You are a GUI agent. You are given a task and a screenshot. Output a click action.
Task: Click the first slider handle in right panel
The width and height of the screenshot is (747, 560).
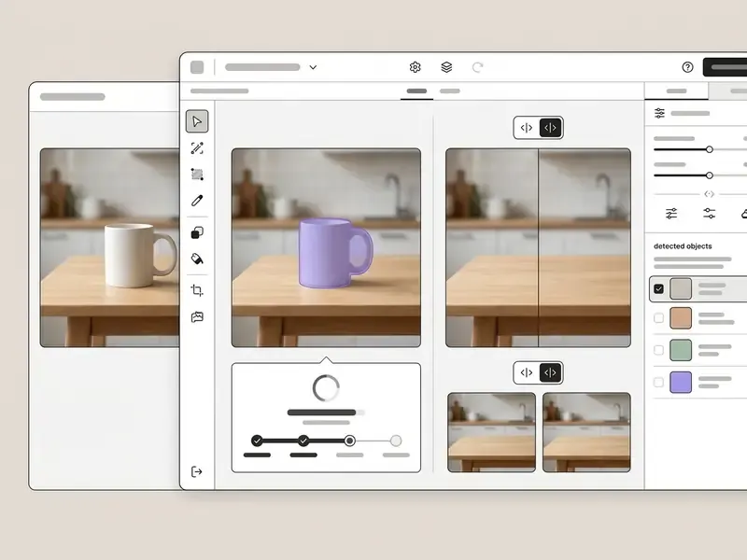(x=710, y=149)
